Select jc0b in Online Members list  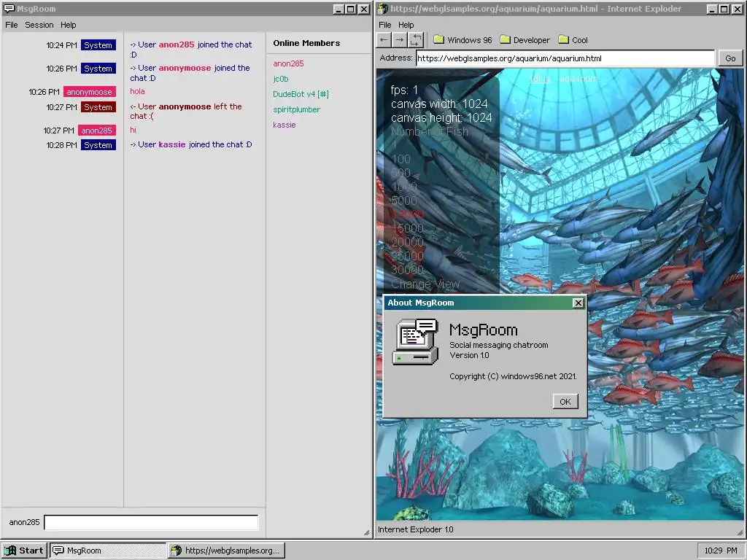281,79
